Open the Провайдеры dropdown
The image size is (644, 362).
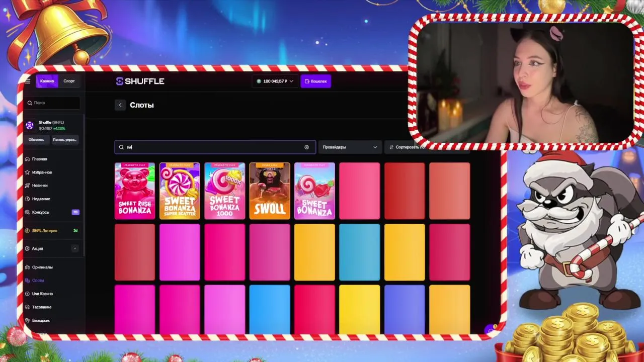pyautogui.click(x=350, y=147)
